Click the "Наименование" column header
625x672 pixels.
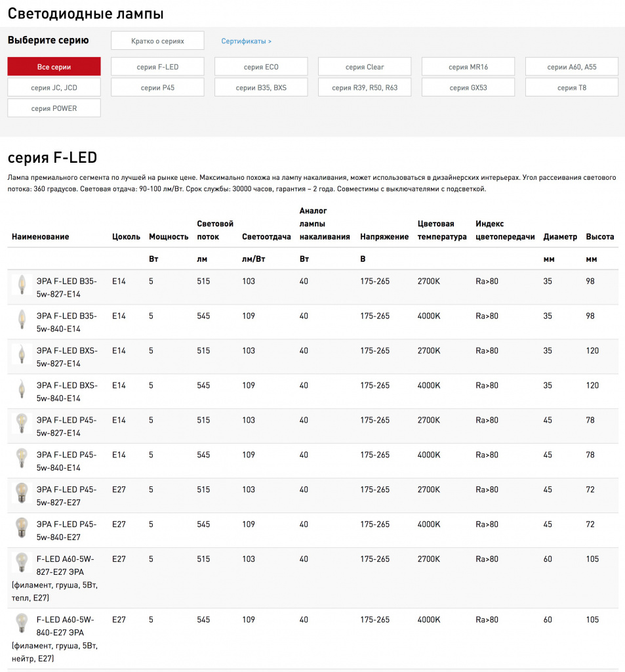pos(40,236)
